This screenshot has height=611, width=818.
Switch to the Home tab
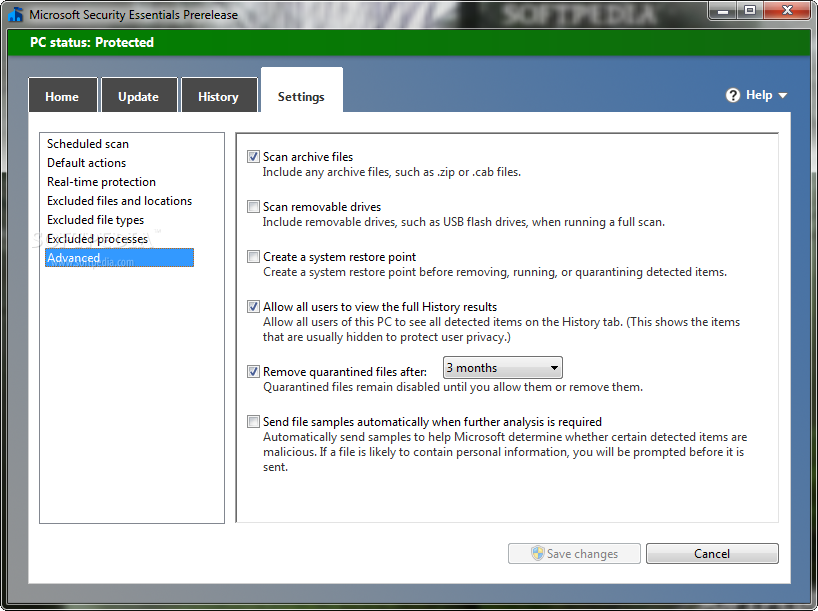(63, 95)
